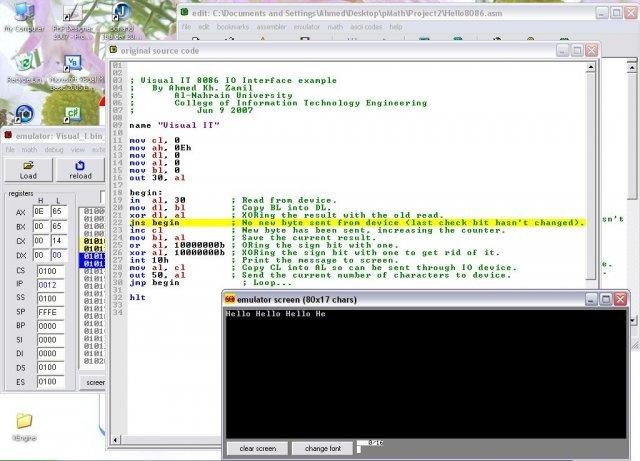640x461 pixels.
Task: Click the BP register field
Action: click(x=51, y=326)
